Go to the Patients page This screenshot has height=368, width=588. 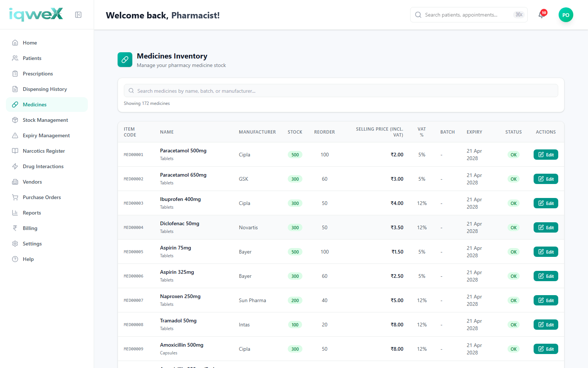47,58
